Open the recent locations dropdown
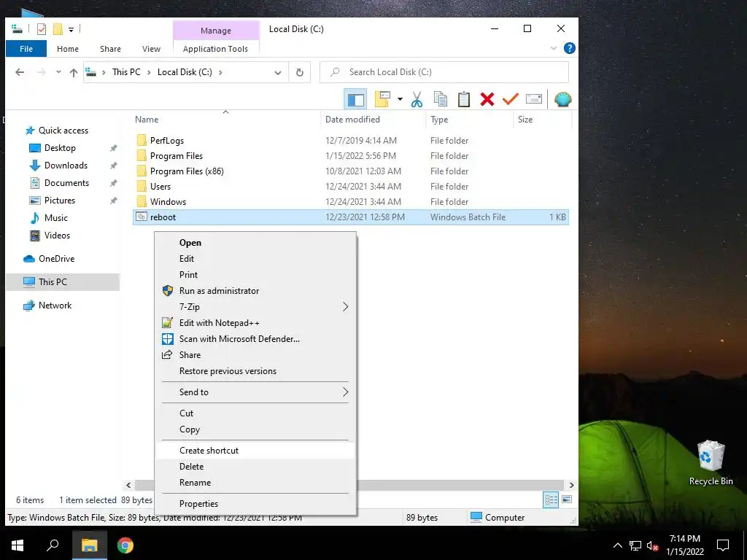Screen dimensions: 747x560 (x=58, y=72)
